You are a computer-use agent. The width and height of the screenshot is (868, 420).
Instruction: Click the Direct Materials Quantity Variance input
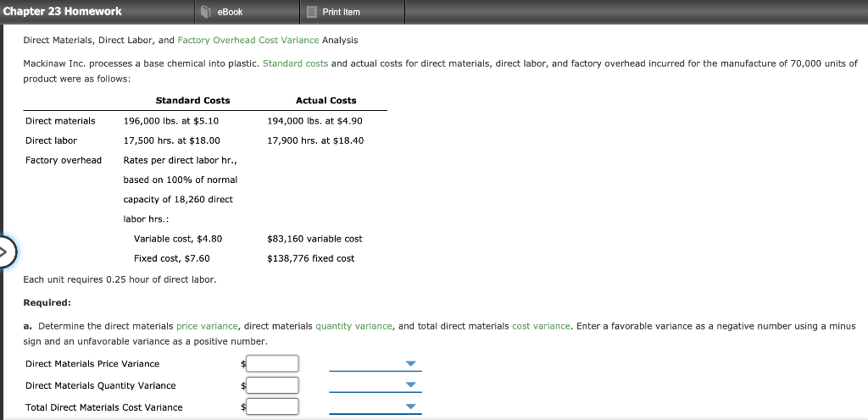point(273,385)
